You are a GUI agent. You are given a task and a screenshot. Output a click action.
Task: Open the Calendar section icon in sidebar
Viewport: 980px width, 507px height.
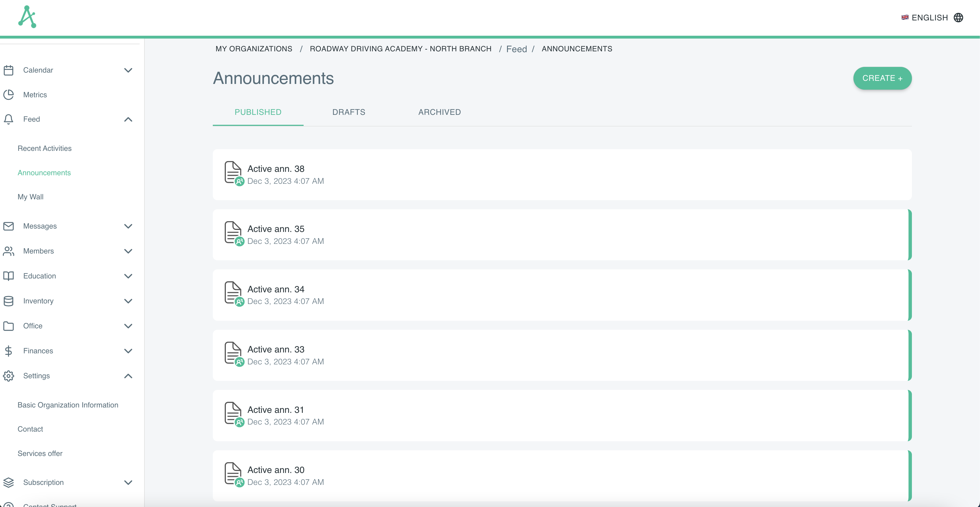[x=9, y=70]
